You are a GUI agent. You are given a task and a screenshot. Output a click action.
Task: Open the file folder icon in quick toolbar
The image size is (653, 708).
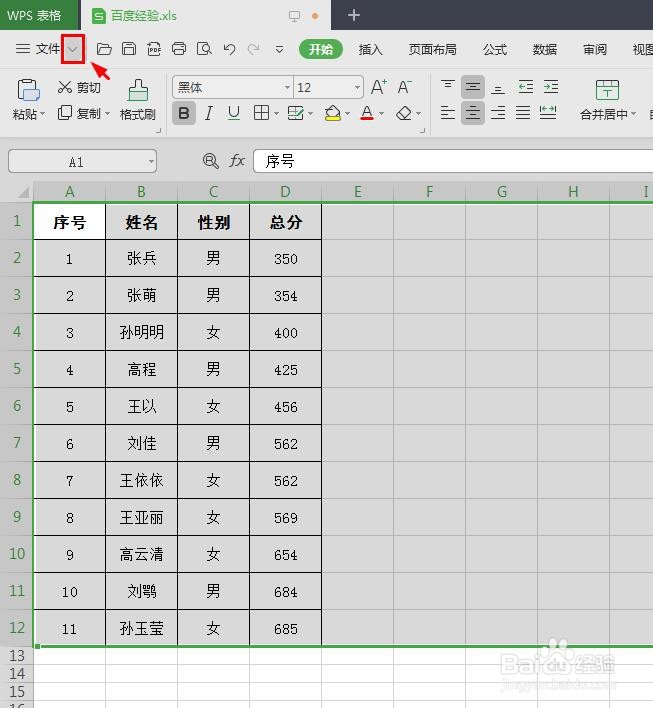pyautogui.click(x=104, y=49)
